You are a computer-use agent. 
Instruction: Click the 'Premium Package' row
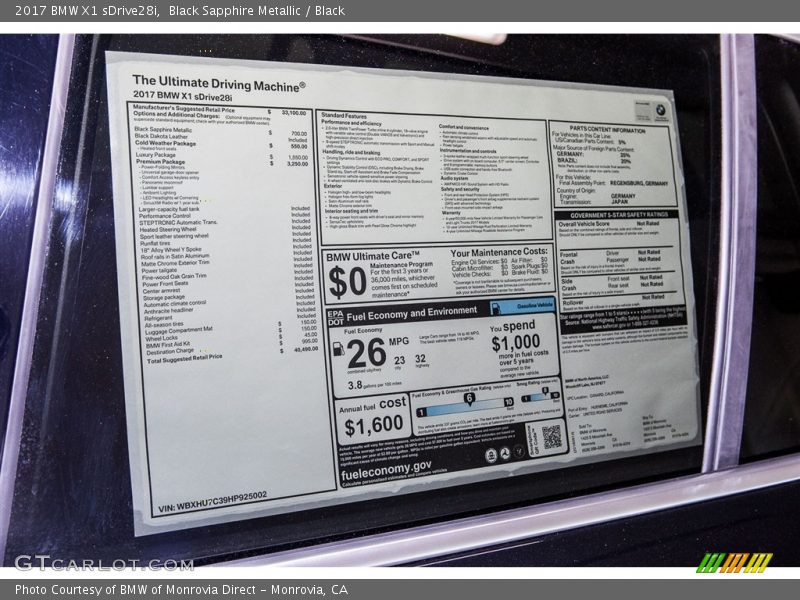tap(221, 162)
